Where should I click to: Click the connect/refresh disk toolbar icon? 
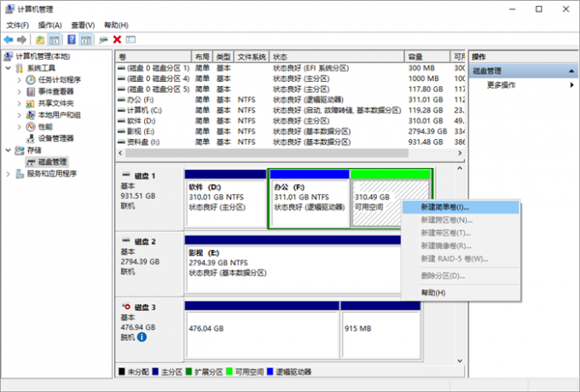tap(103, 39)
